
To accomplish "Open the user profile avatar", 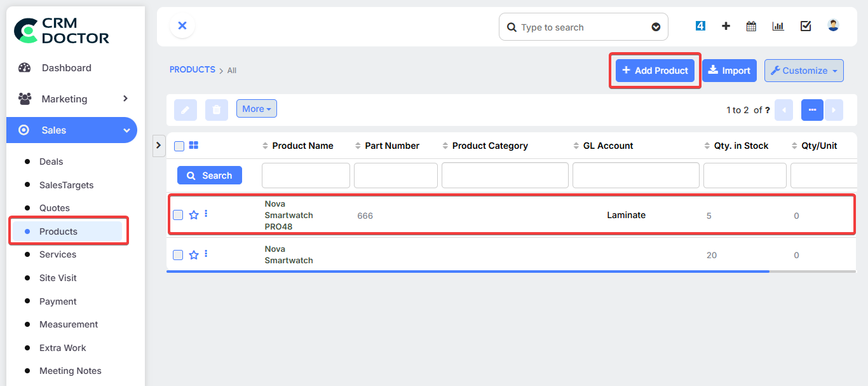I will [833, 25].
